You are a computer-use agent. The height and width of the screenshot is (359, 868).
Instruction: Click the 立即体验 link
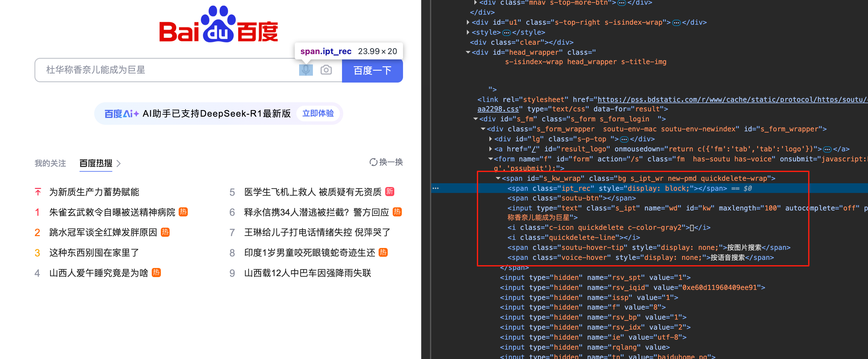point(318,114)
